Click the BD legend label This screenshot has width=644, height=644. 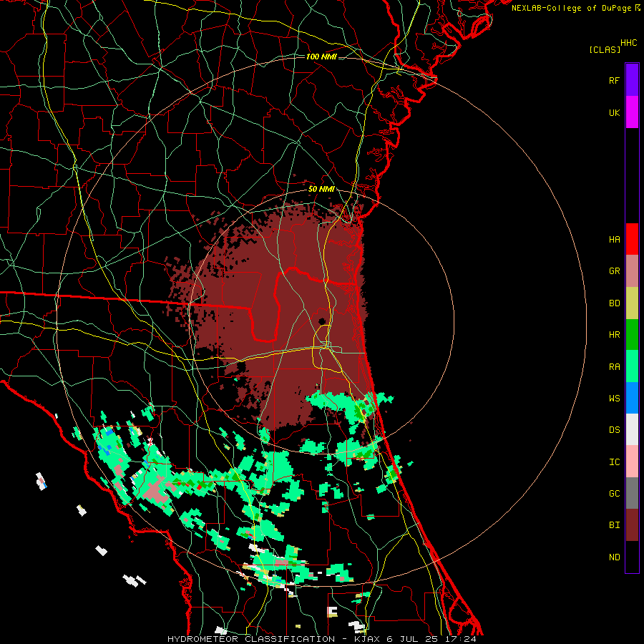click(614, 303)
